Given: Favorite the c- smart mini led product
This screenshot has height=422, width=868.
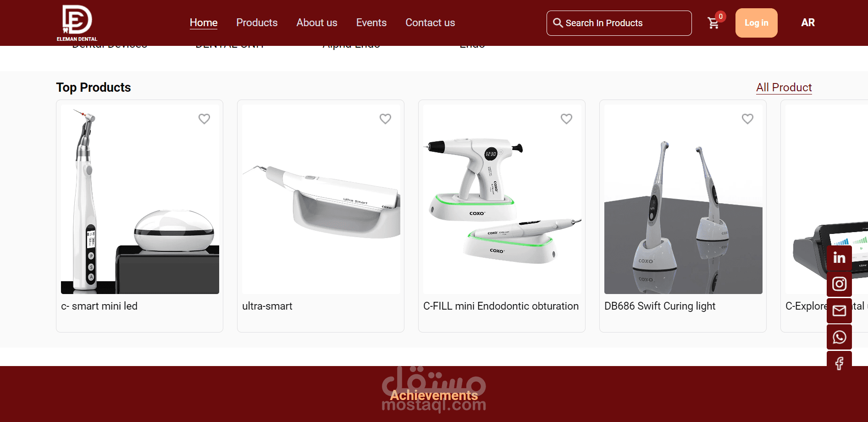Looking at the screenshot, I should pyautogui.click(x=204, y=119).
